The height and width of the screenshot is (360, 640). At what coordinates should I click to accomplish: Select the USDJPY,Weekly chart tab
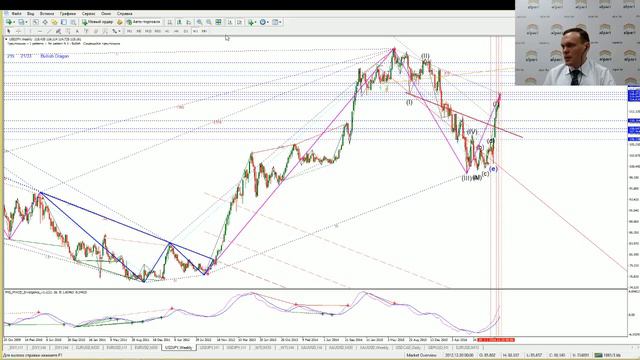click(x=178, y=348)
